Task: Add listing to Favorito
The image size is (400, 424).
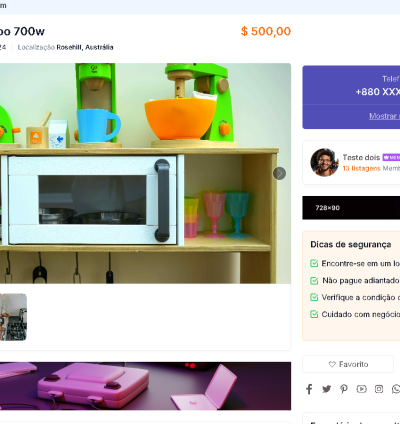Action: point(348,364)
